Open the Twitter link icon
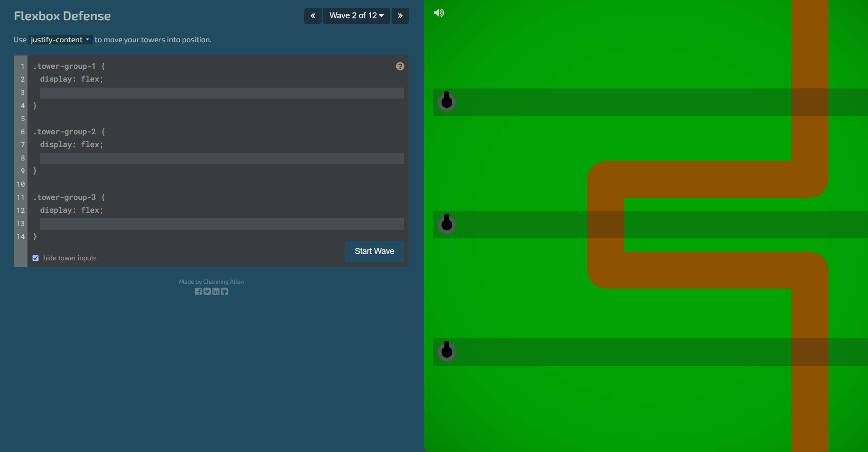868x452 pixels. (207, 292)
